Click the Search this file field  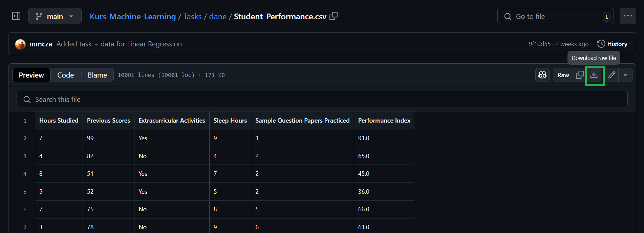[x=322, y=99]
